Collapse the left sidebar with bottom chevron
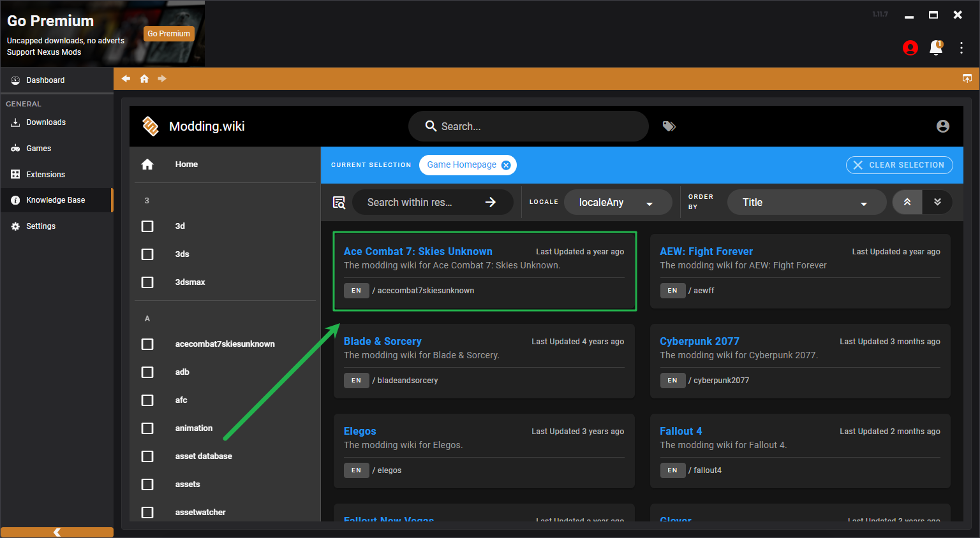The width and height of the screenshot is (980, 538). [x=57, y=532]
